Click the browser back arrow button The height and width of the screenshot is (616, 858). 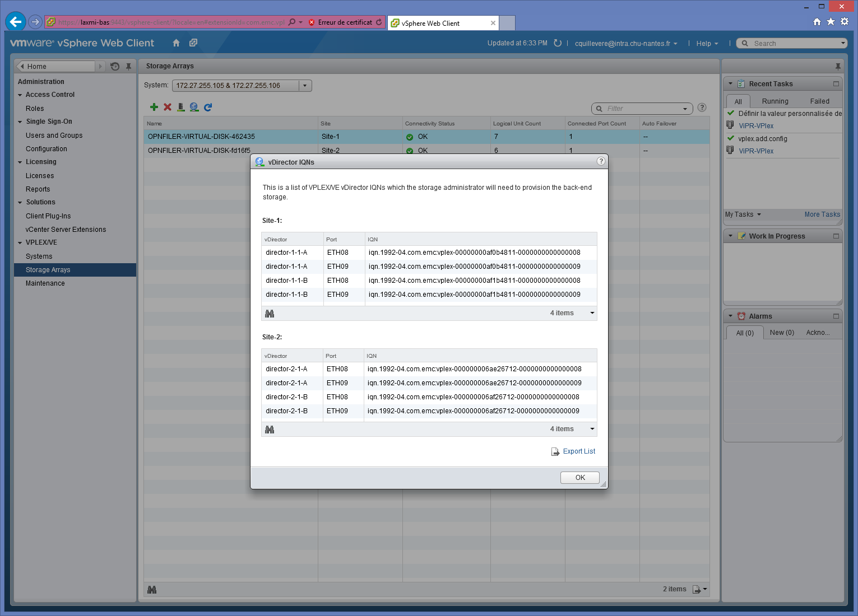[16, 22]
